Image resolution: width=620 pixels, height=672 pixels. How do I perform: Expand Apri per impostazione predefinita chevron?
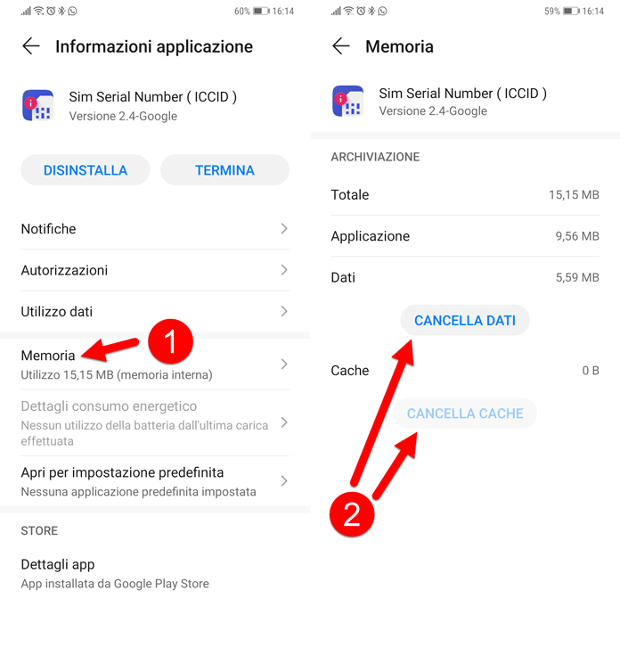(x=284, y=481)
